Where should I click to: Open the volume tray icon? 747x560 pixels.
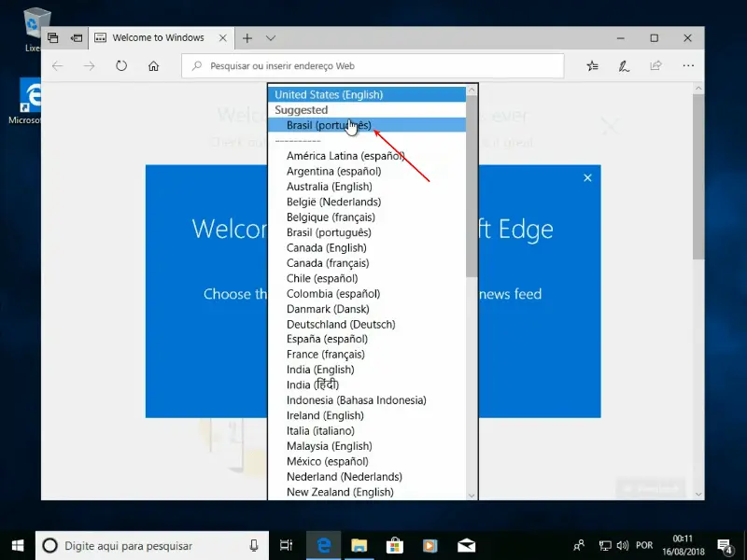(622, 546)
